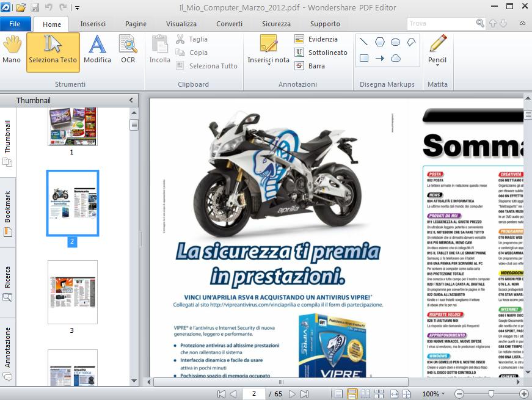The width and height of the screenshot is (532, 400).
Task: Go to next page arrow
Action: click(292, 394)
